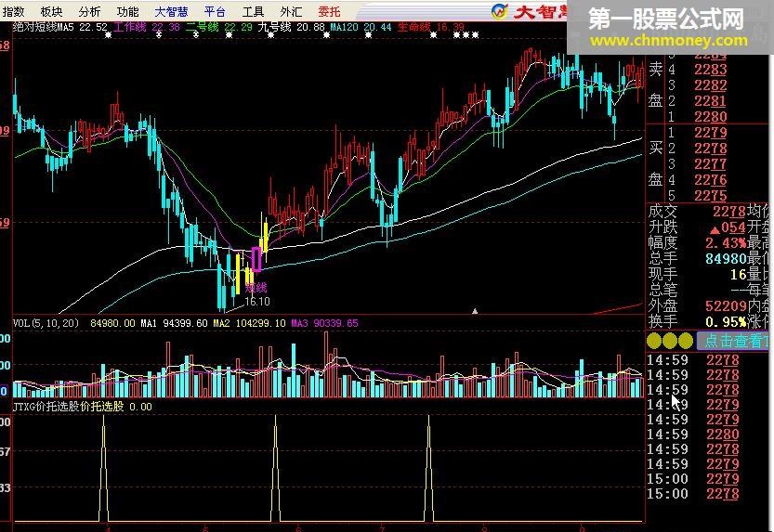The width and height of the screenshot is (774, 532).
Task: Click the 升跌 up arrow icon
Action: [715, 229]
